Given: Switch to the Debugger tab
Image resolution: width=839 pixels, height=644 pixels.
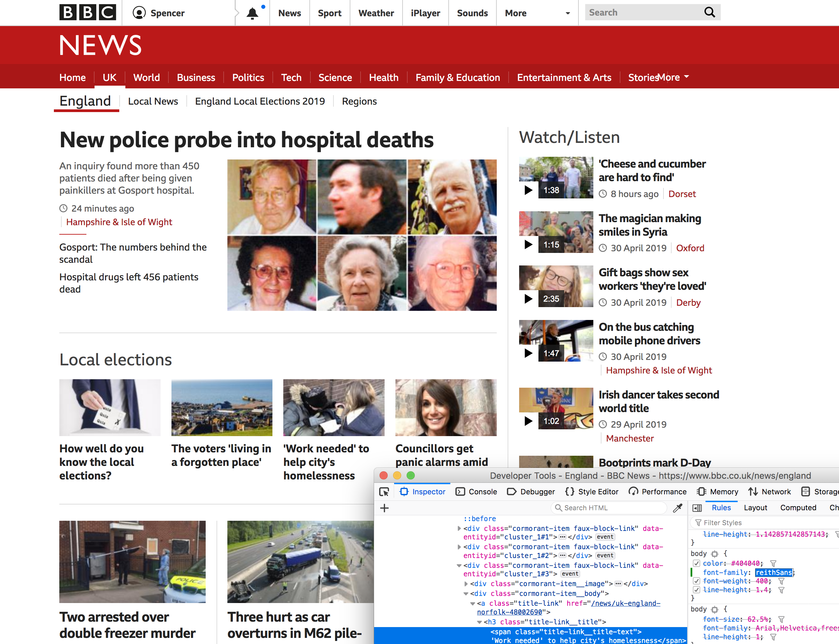Looking at the screenshot, I should point(531,492).
